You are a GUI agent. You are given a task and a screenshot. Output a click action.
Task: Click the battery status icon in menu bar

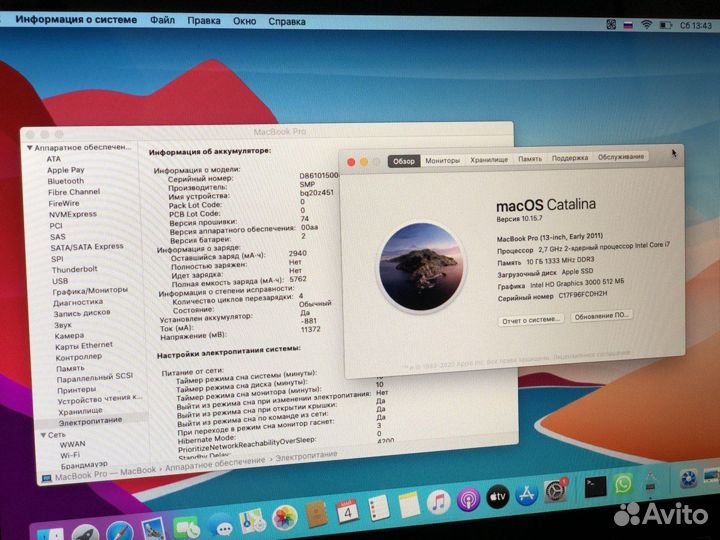(666, 25)
